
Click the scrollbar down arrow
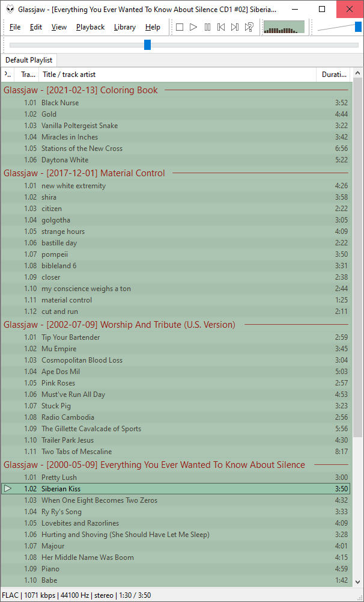click(357, 582)
